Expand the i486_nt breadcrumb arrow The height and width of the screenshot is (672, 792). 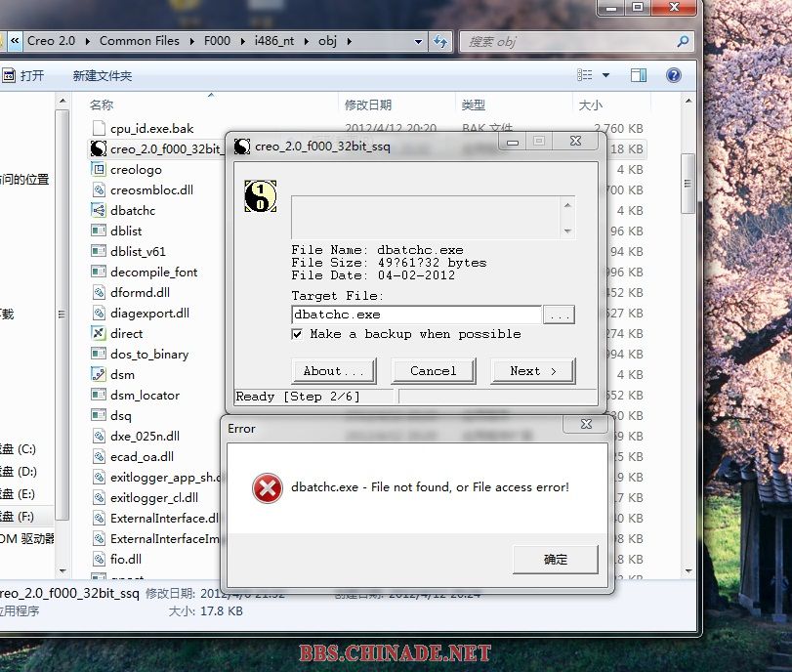306,41
